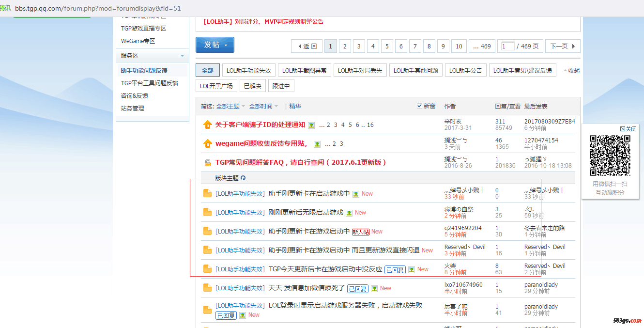The width and height of the screenshot is (644, 328).
Task: Toggle the 新窗 checkbox
Action: [x=419, y=106]
